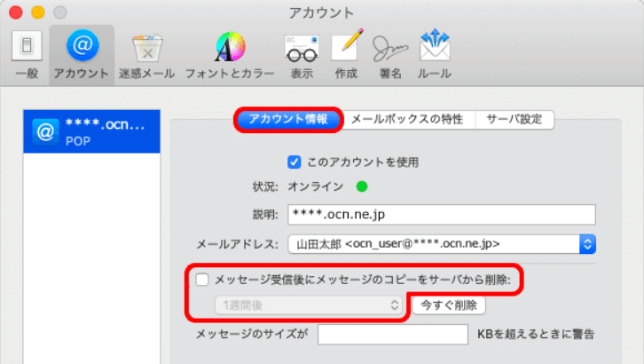Open the 一般 (General) preferences pane

point(27,55)
